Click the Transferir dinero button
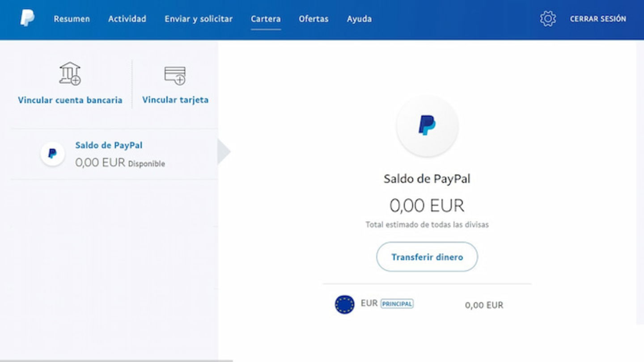 pos(427,257)
